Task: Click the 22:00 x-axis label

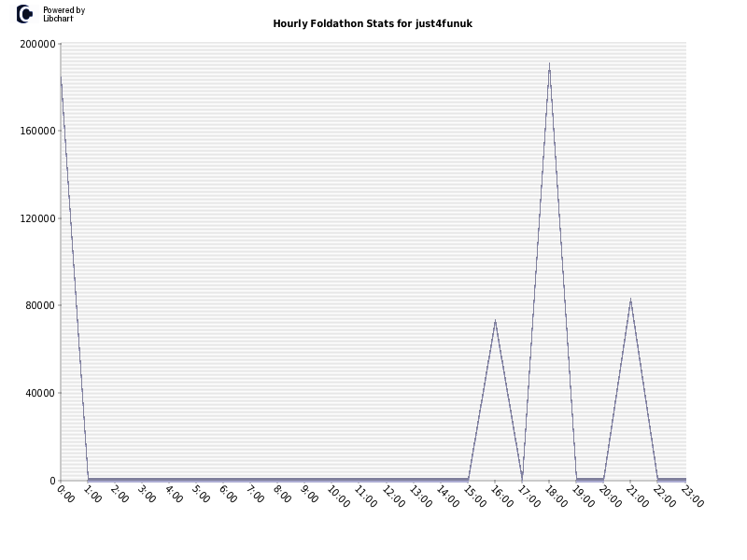Action: (665, 497)
